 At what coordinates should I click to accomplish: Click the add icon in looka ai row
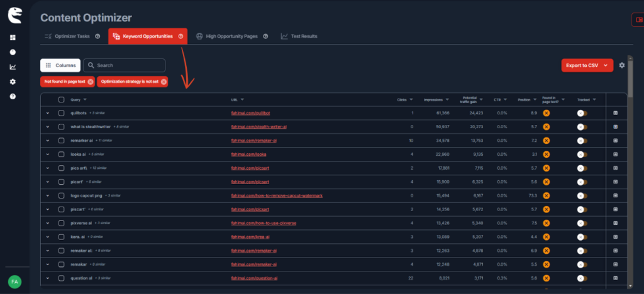coord(615,154)
